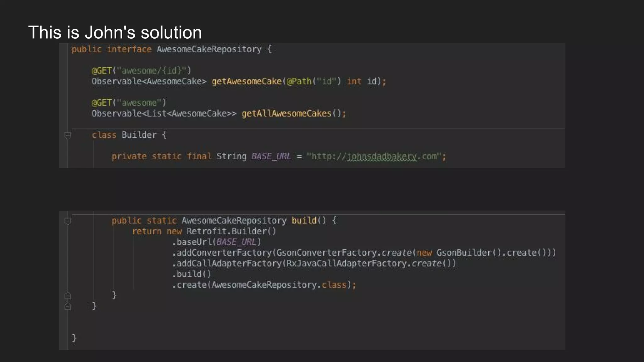Click the BASE_URL constant in its declaration
The width and height of the screenshot is (644, 362).
pyautogui.click(x=271, y=156)
